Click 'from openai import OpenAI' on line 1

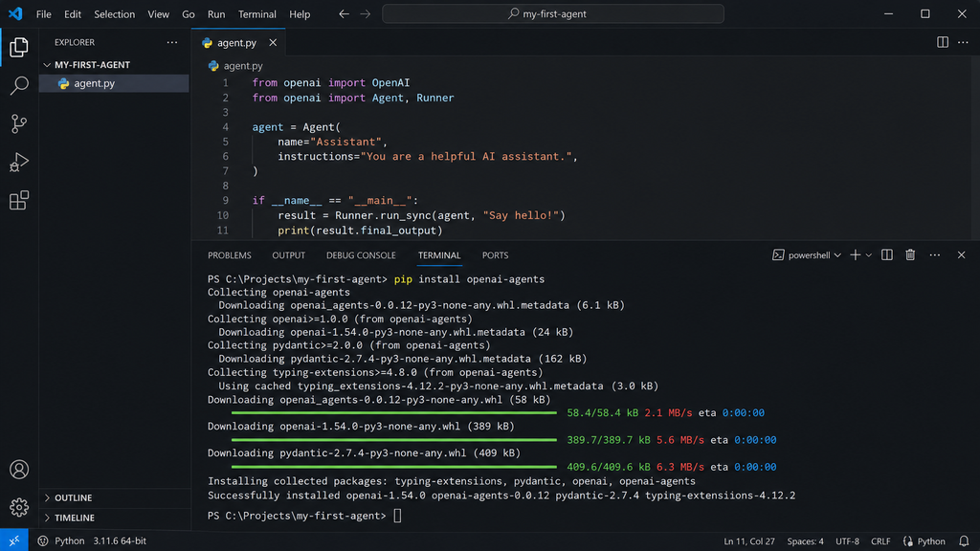click(x=331, y=82)
